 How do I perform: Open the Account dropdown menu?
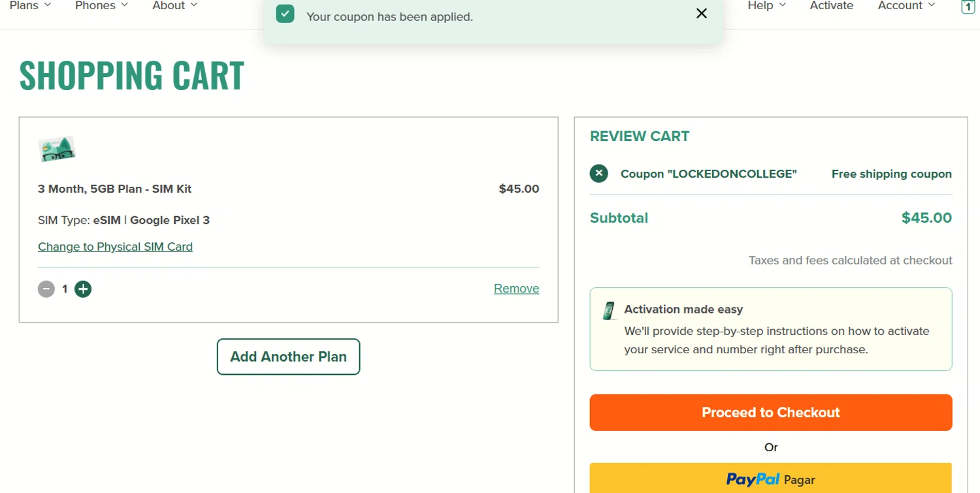coord(906,6)
